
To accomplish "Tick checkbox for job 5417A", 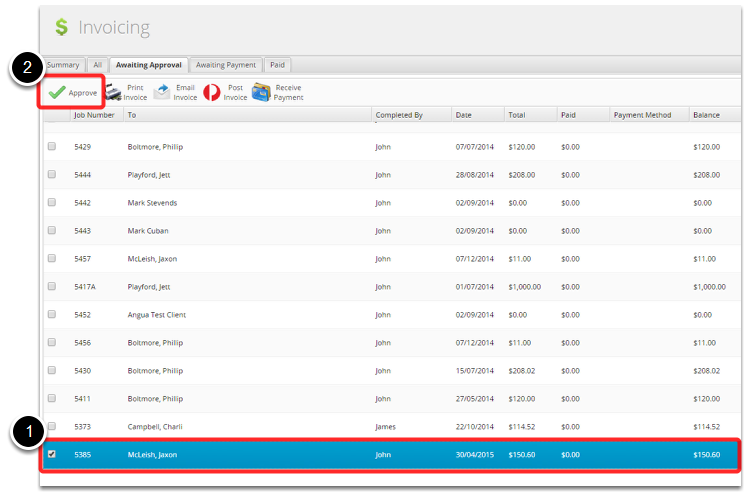I will (x=52, y=286).
